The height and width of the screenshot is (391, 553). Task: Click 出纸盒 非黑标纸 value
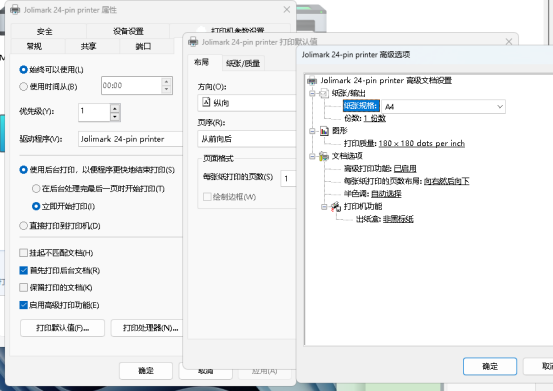[398, 219]
